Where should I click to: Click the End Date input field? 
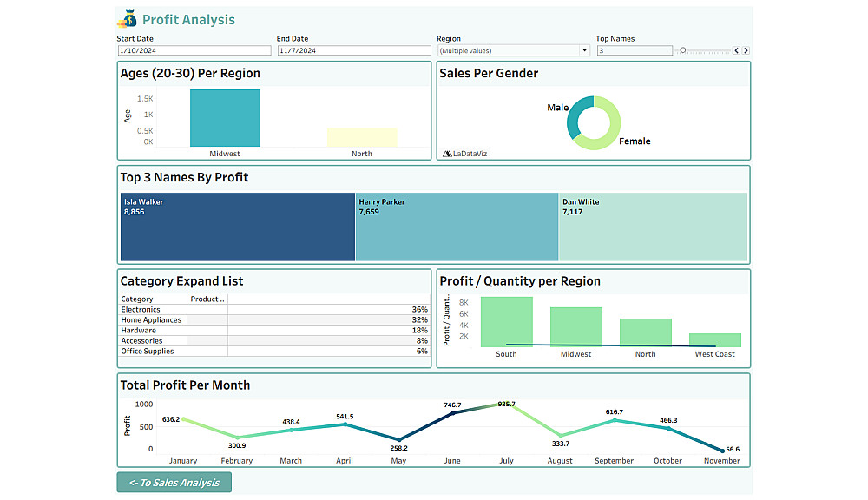[x=354, y=50]
